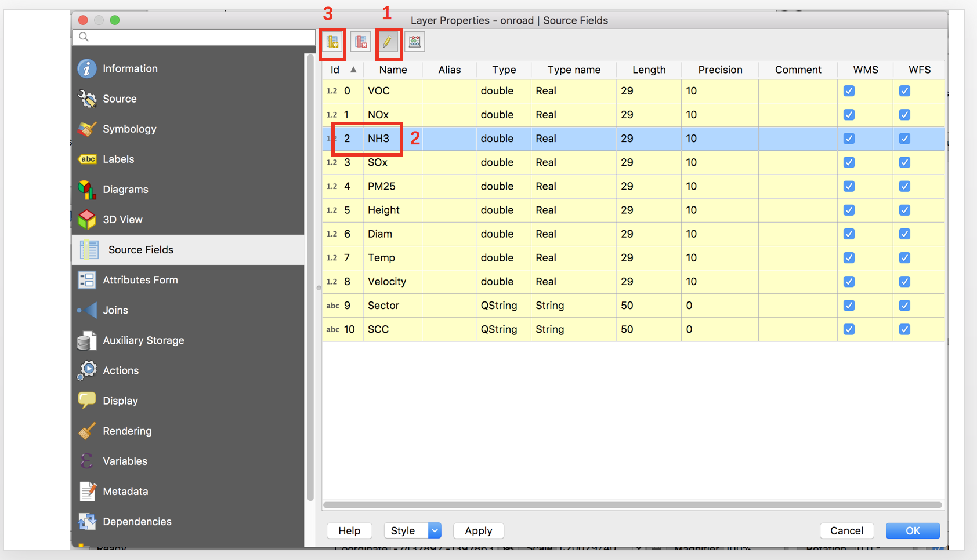Click the Cancel button

846,530
